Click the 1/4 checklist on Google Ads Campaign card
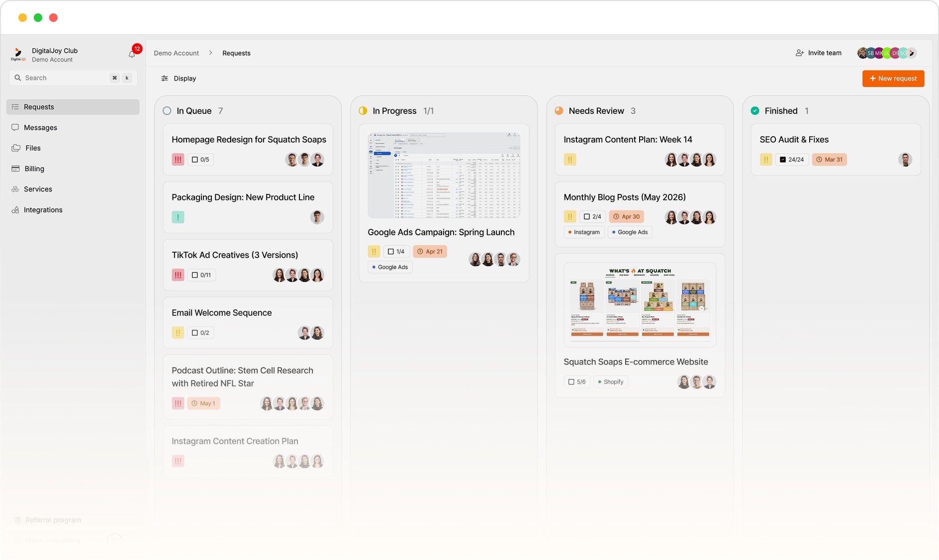 [x=396, y=251]
